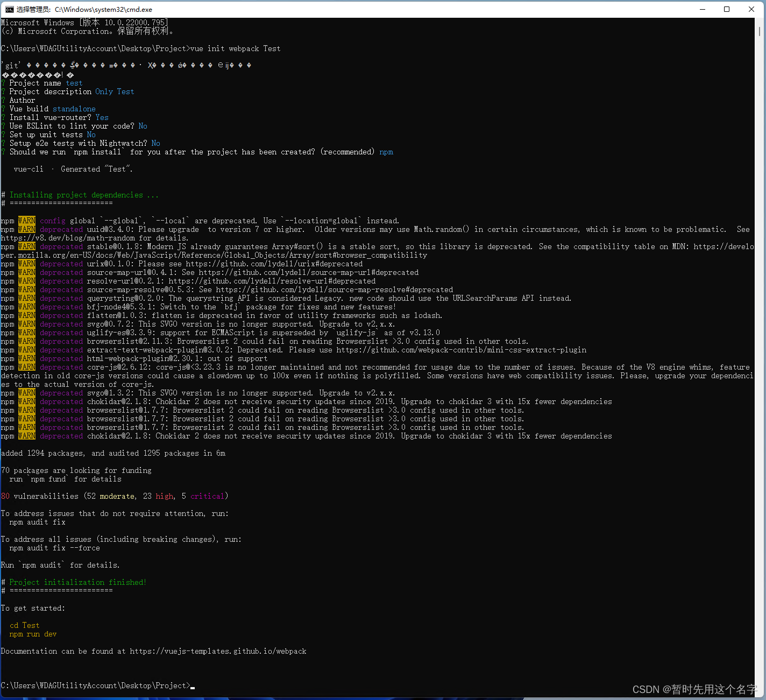Click 'No' answer for Nightwatch e2e tests
Screen dimensions: 766x700
155,143
